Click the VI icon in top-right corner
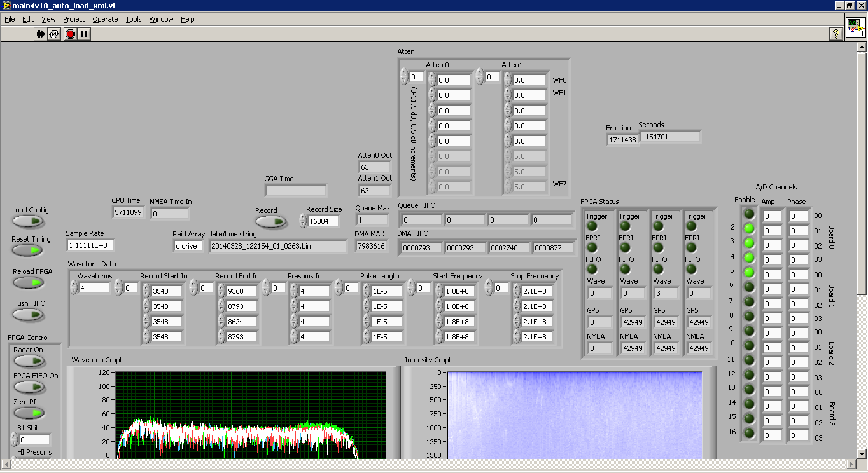 click(x=855, y=27)
